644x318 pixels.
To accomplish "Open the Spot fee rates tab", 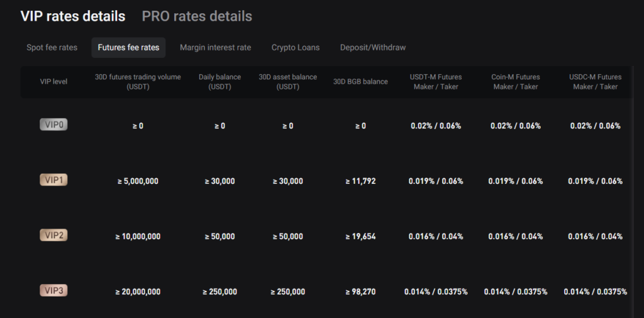I will (52, 48).
